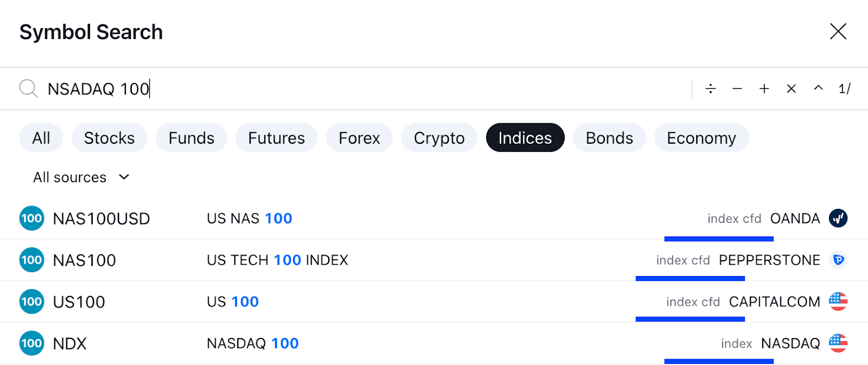Viewport: 868px width, 365px height.
Task: Click the 1/ inverse operator icon
Action: click(x=844, y=88)
